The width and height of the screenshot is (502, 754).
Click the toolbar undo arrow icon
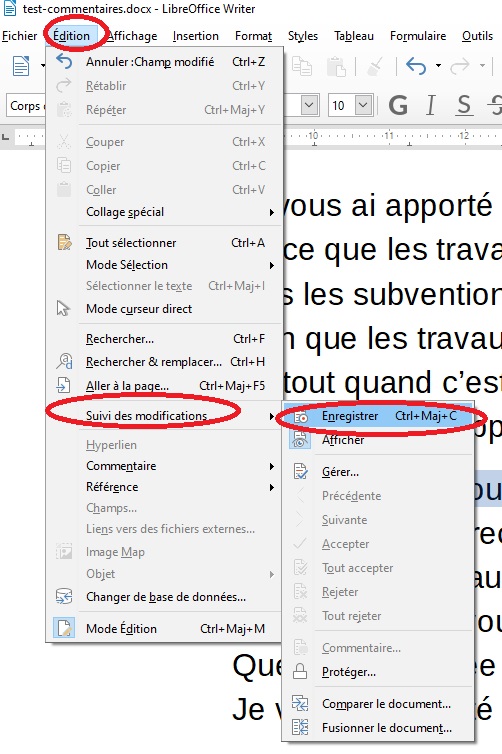(416, 66)
